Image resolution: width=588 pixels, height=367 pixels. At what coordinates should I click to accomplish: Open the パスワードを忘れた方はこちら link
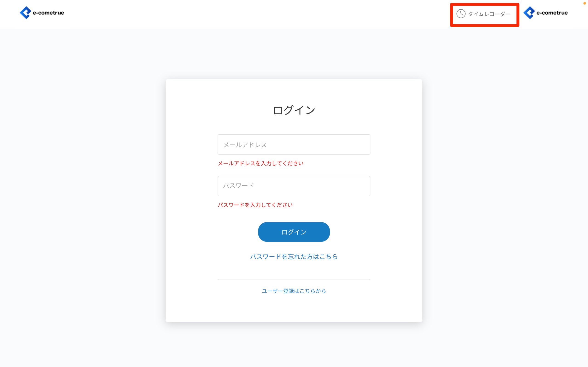(x=294, y=257)
